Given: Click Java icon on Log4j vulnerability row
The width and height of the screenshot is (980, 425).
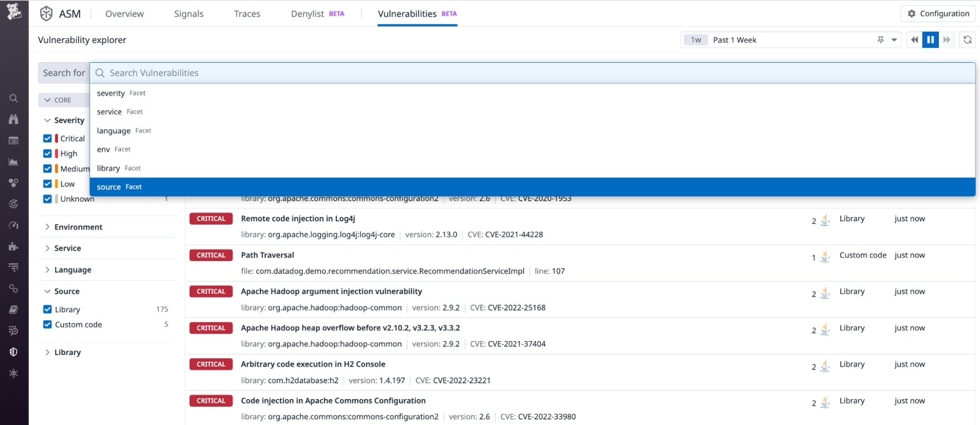Looking at the screenshot, I should [825, 220].
